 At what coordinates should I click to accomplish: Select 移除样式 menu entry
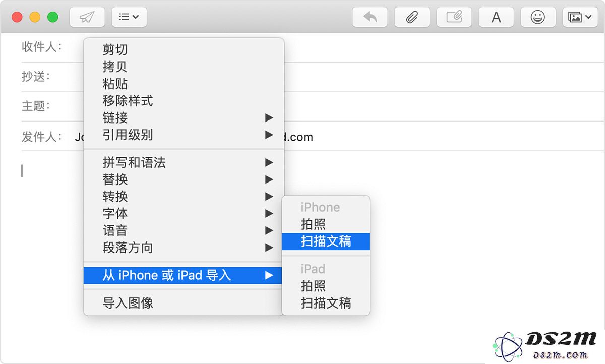(x=184, y=101)
